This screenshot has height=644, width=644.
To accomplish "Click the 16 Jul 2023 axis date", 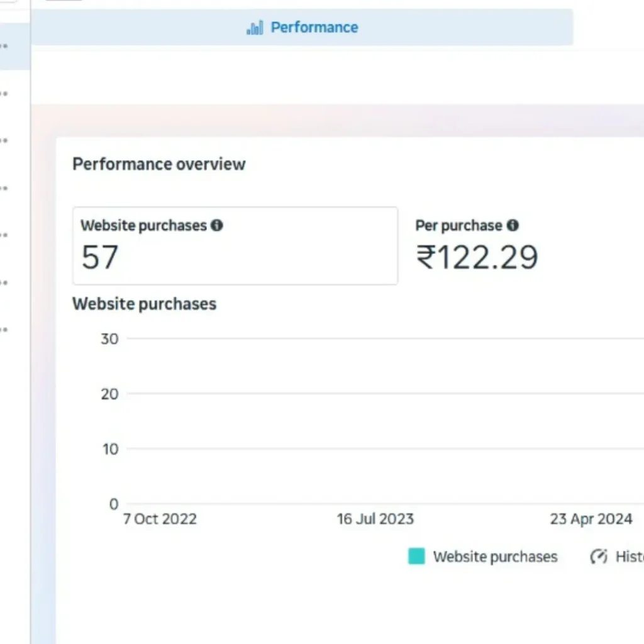I will pos(375,519).
